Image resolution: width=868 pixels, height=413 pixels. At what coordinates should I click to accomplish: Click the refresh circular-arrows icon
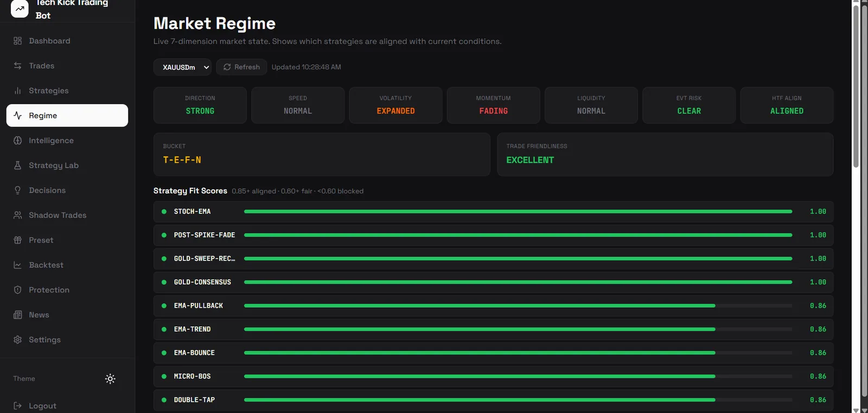tap(227, 67)
